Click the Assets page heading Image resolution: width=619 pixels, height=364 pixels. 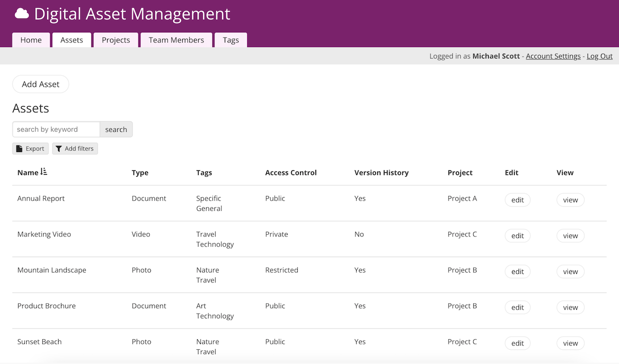coord(31,108)
